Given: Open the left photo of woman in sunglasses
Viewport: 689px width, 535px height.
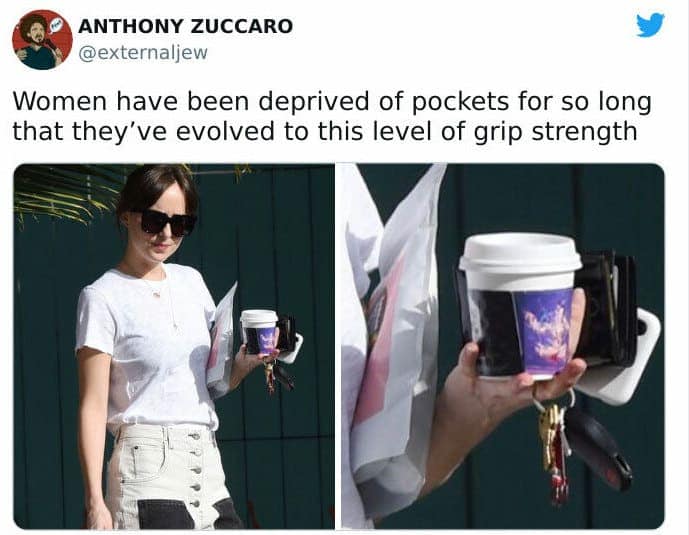Looking at the screenshot, I should click(174, 346).
